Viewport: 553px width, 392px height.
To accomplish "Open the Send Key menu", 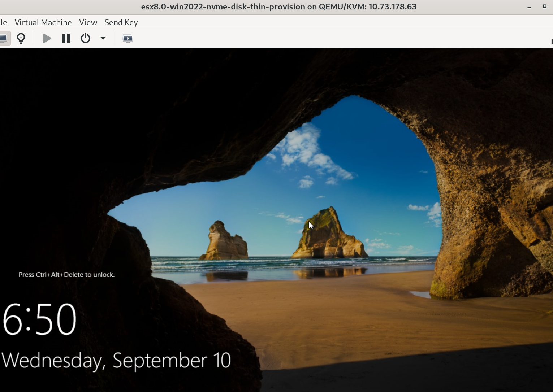I will click(121, 22).
